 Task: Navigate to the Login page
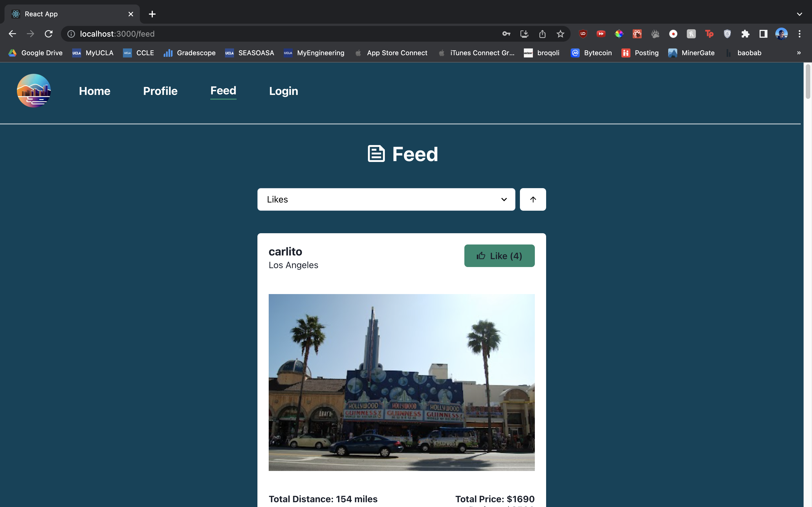coord(283,91)
